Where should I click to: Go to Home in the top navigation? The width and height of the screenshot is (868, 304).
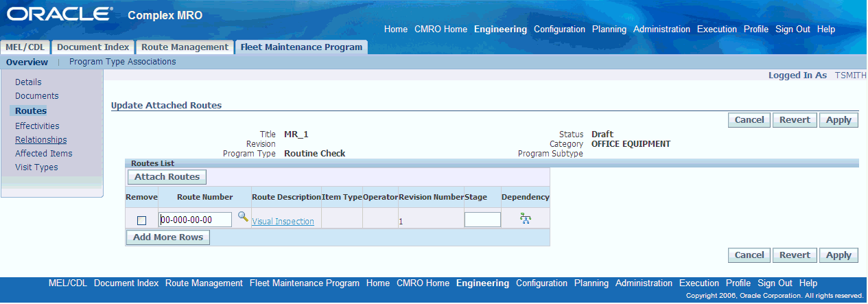click(396, 30)
